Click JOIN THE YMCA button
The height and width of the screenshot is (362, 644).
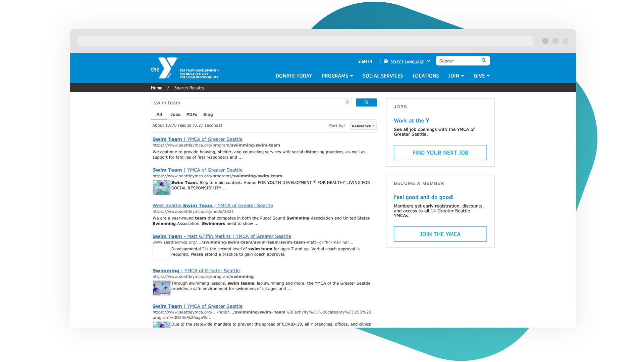[440, 234]
